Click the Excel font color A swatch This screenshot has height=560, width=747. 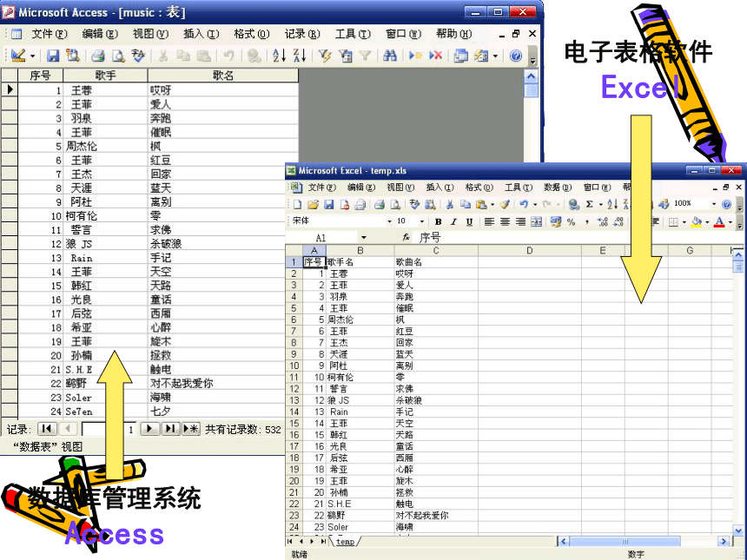[719, 222]
